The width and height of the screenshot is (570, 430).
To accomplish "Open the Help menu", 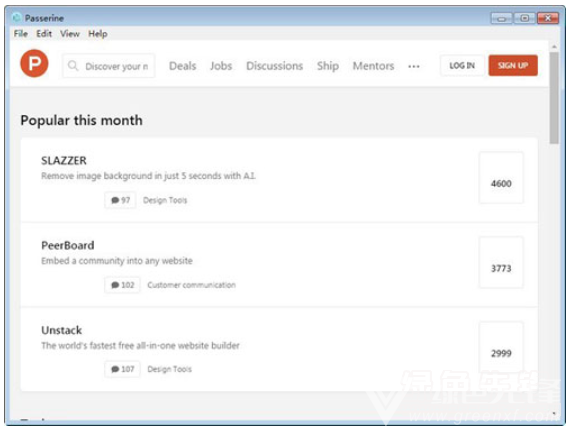I will 98,34.
